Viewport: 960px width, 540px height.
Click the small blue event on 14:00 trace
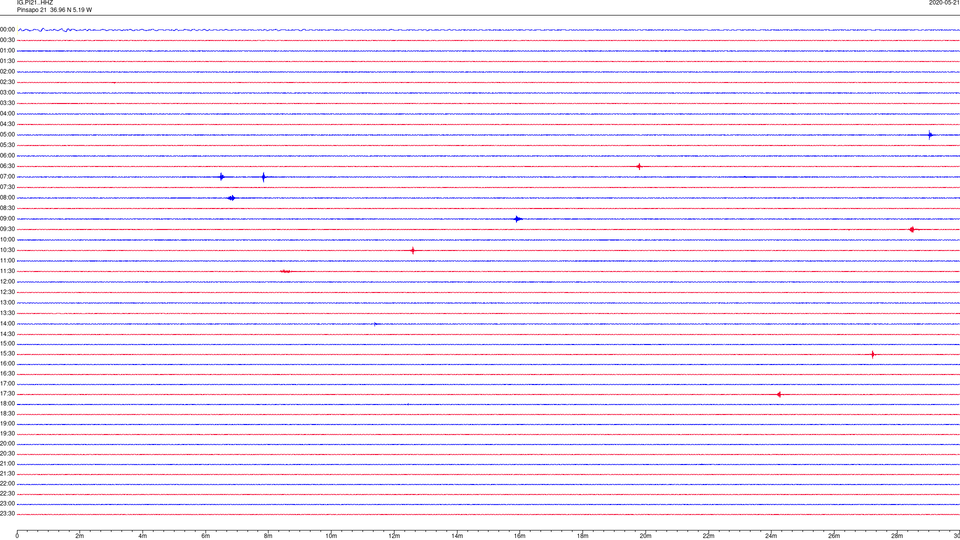coord(375,324)
